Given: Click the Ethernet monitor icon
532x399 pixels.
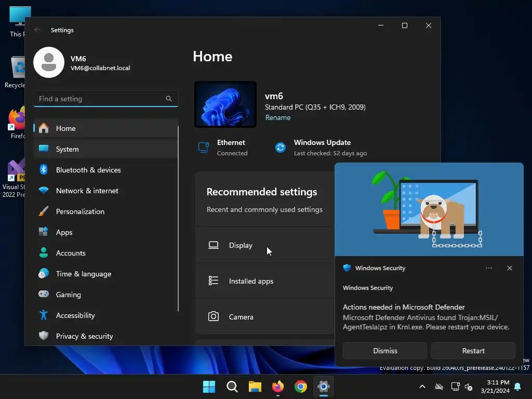Looking at the screenshot, I should [x=204, y=148].
